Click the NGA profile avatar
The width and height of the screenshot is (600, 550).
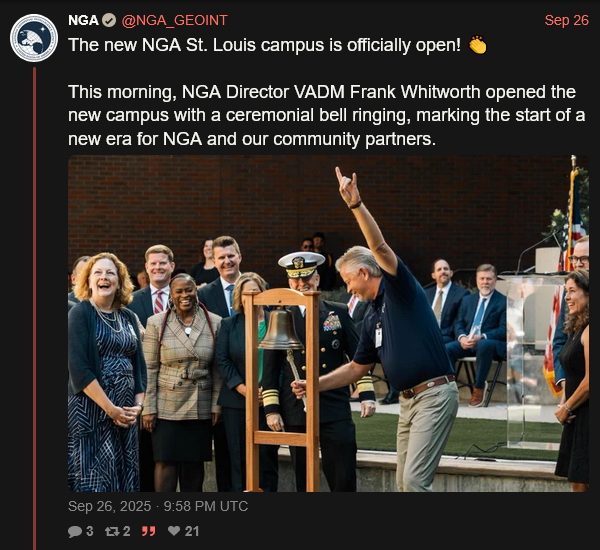coord(34,38)
